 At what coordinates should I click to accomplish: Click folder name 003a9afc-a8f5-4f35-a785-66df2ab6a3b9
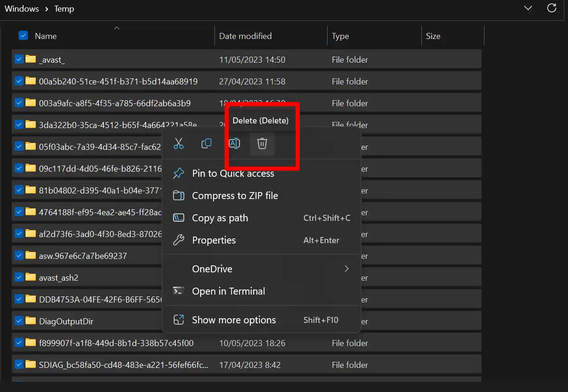coord(115,103)
